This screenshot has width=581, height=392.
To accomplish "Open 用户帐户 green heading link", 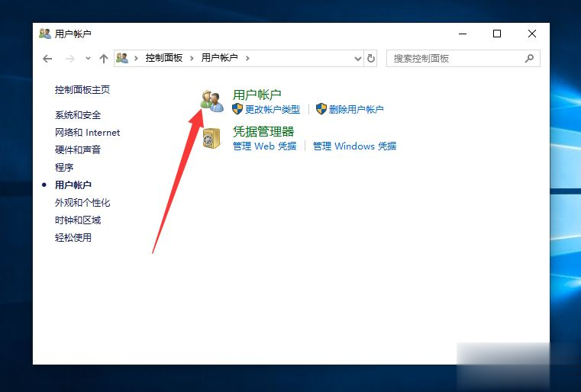I will tap(257, 95).
